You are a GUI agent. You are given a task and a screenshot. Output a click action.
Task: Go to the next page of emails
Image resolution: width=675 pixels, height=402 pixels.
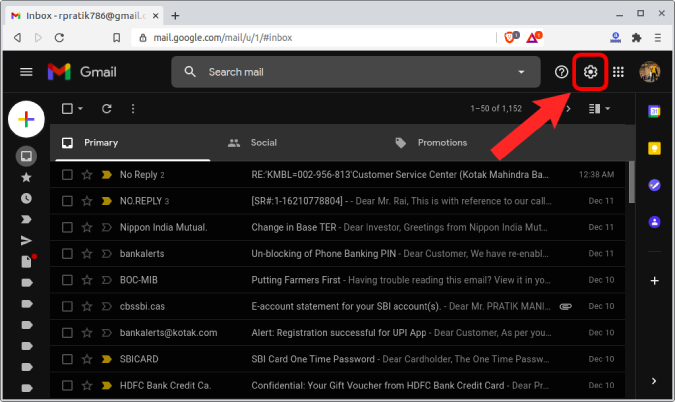click(568, 109)
